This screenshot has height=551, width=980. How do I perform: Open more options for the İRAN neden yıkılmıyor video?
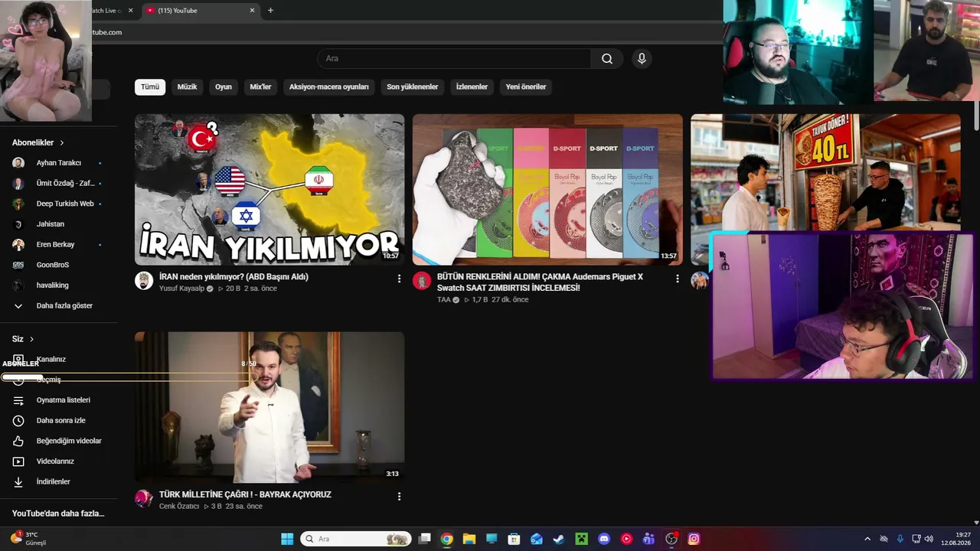pyautogui.click(x=399, y=279)
